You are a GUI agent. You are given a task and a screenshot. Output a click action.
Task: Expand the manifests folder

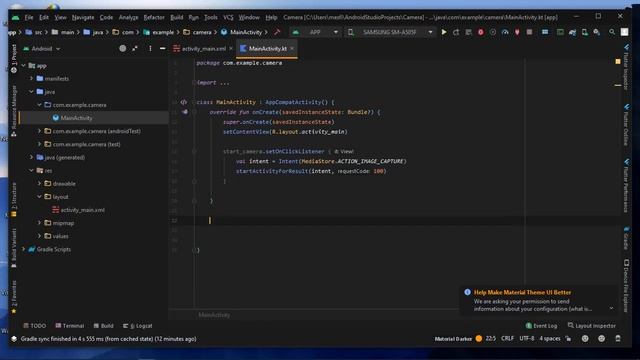point(31,78)
